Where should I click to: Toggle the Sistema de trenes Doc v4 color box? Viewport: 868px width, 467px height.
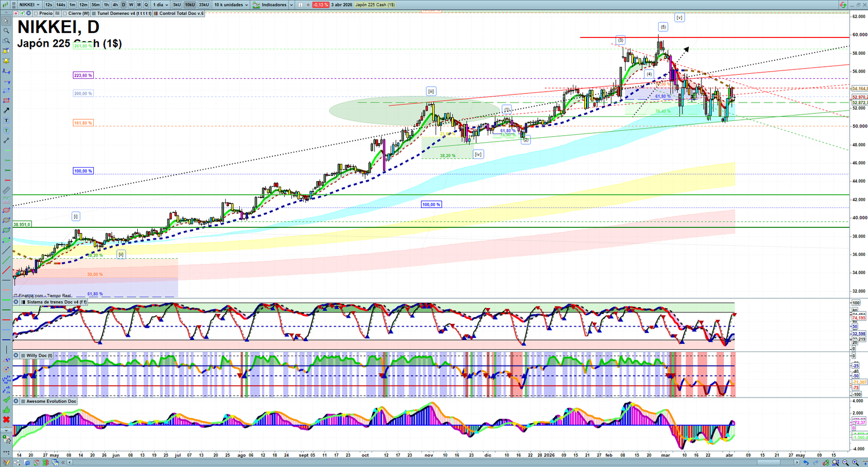coord(23,302)
